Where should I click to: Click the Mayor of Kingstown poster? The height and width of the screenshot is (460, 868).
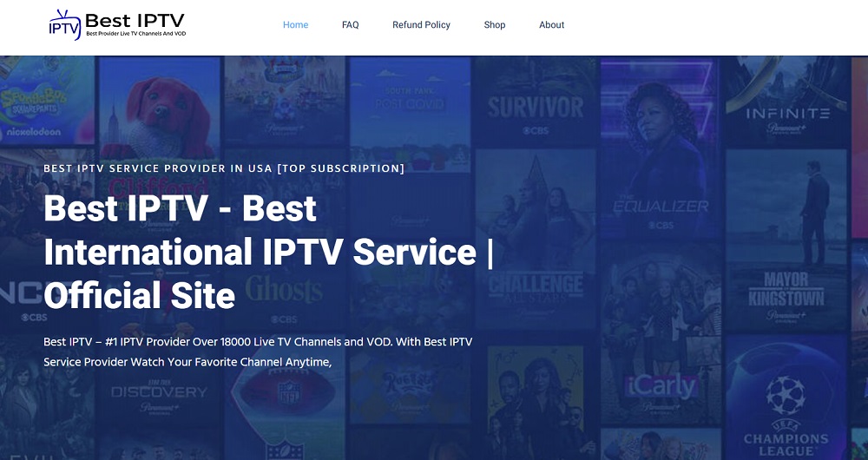coord(786,240)
